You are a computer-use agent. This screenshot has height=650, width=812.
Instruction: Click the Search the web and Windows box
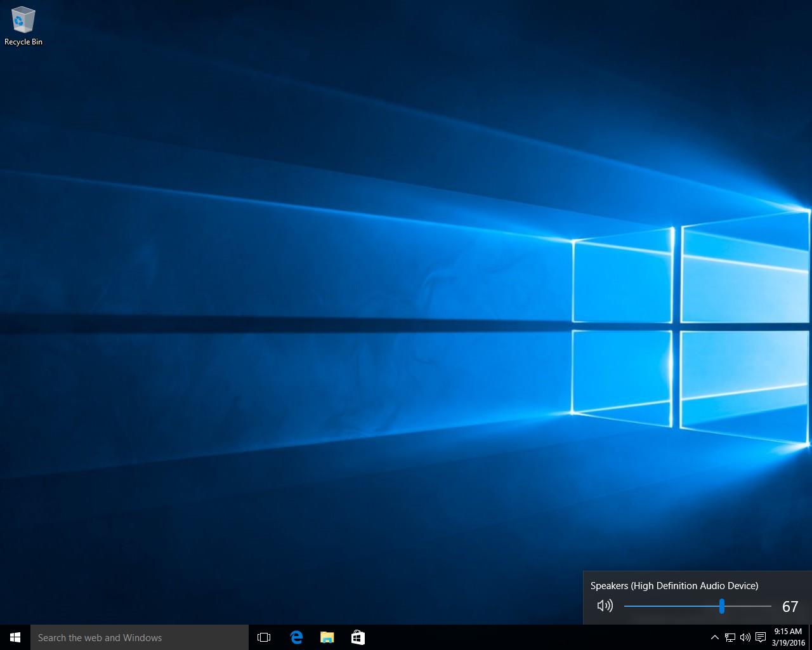(x=140, y=637)
